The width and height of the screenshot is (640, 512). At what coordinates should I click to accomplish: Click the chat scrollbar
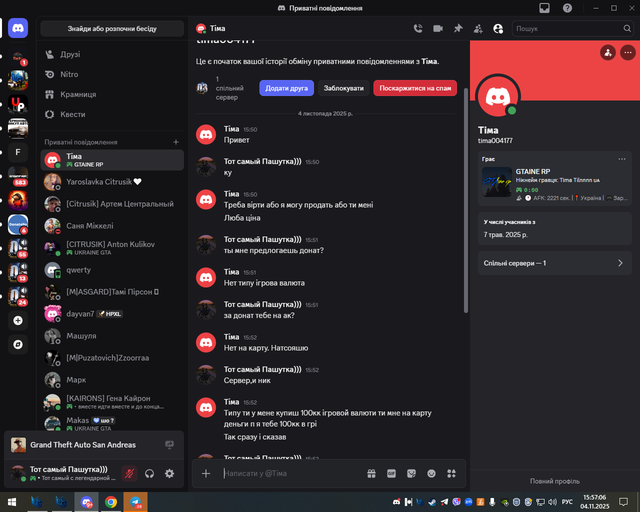[x=466, y=200]
